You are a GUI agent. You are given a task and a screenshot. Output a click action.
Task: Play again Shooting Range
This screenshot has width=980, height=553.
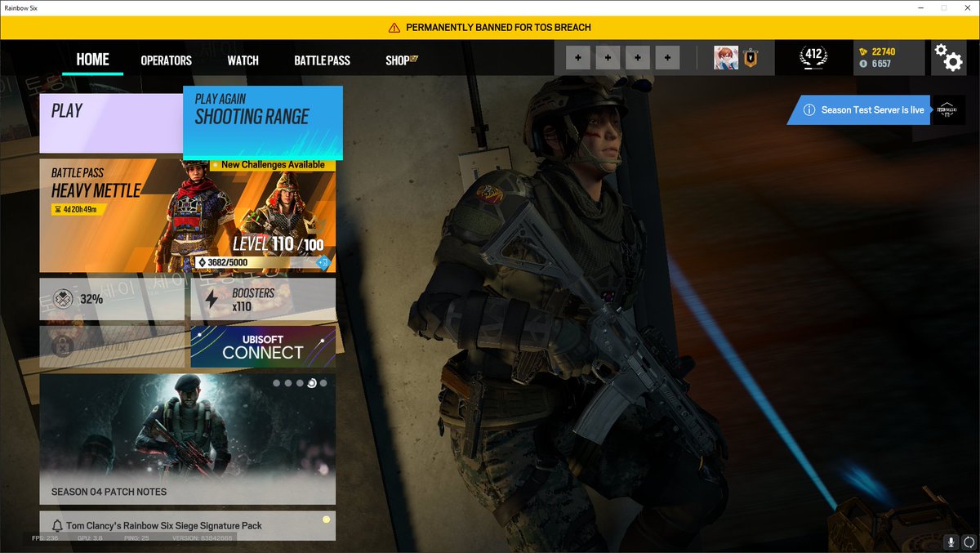click(263, 123)
